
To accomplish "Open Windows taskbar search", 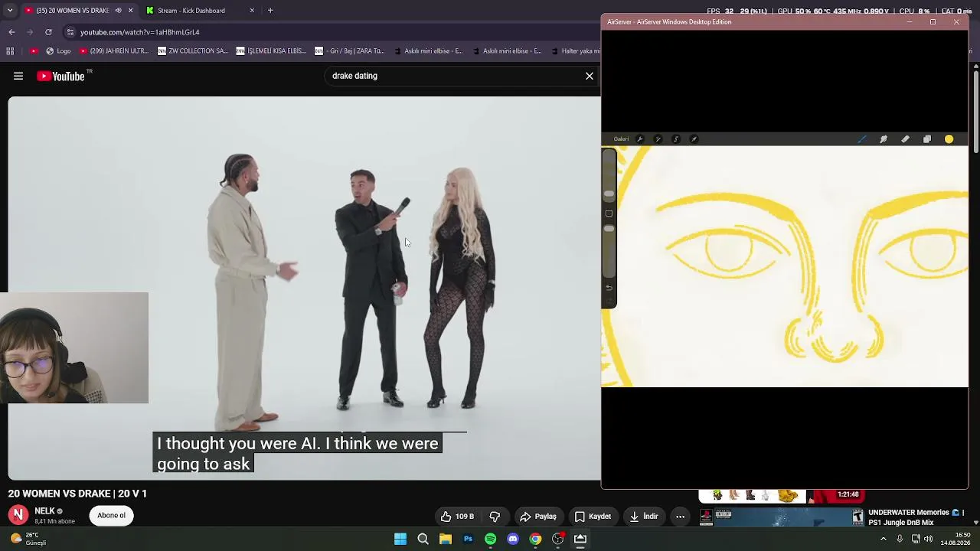I will point(423,539).
